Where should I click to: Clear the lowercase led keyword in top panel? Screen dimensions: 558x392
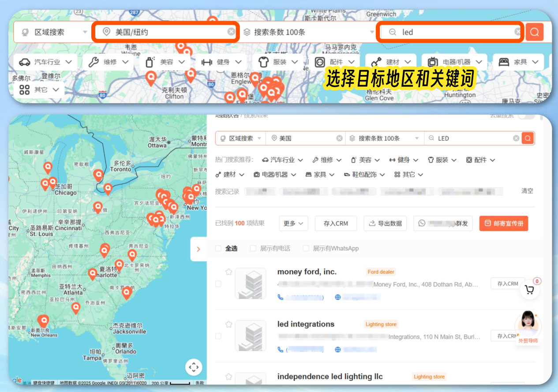pyautogui.click(x=518, y=32)
